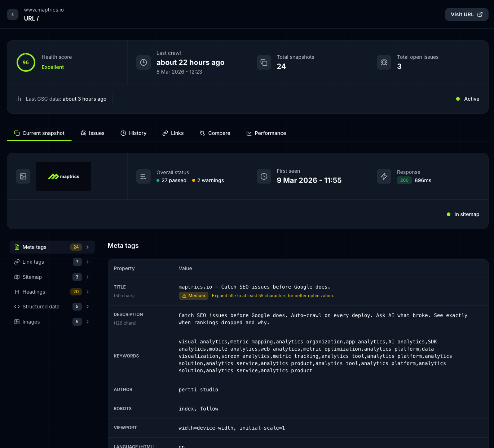494x448 pixels.
Task: Click the screenshot image placeholder icon
Action: [x=23, y=176]
